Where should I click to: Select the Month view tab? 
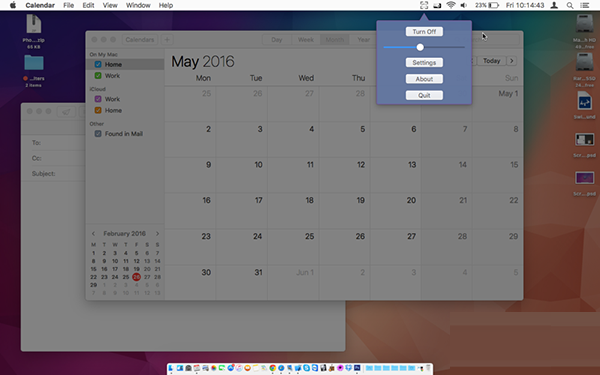tap(334, 40)
